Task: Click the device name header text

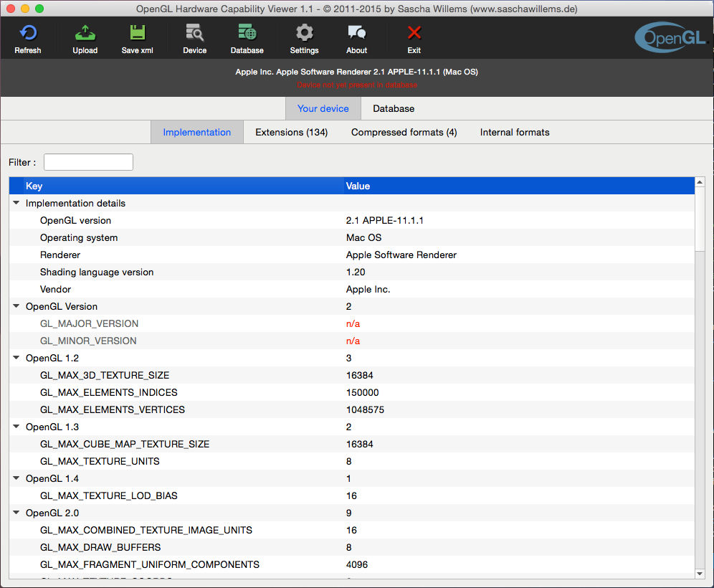Action: coord(356,72)
